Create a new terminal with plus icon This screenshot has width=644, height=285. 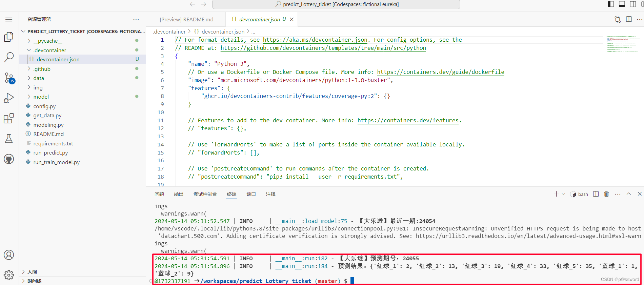point(556,194)
